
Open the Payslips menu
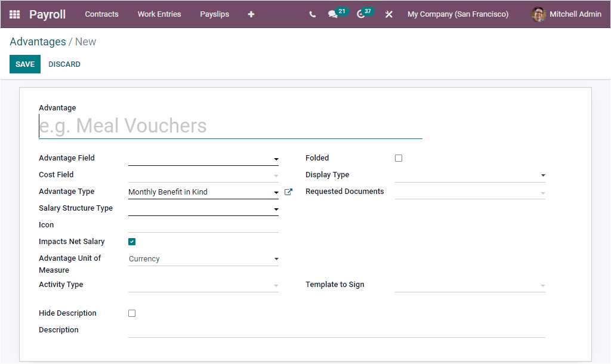[x=214, y=14]
